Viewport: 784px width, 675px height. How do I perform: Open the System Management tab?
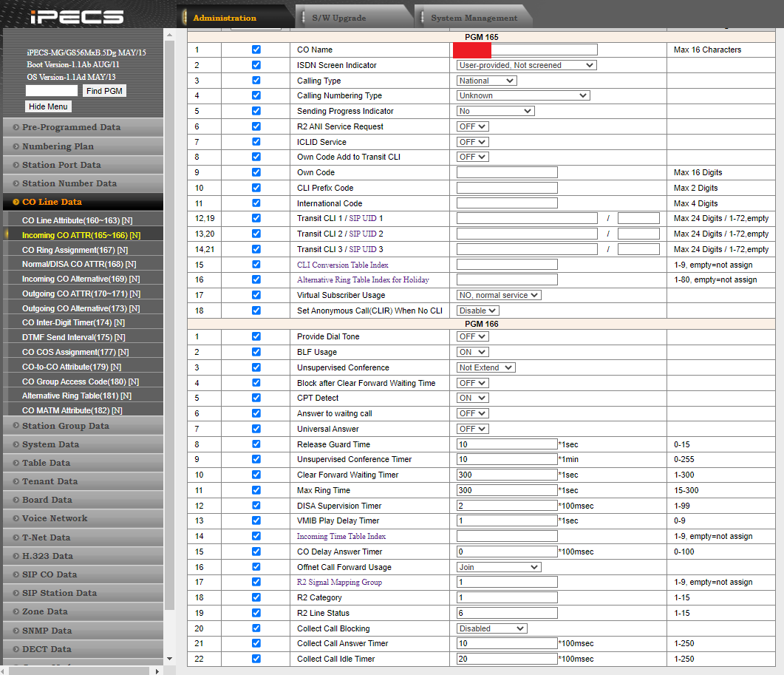tap(474, 18)
